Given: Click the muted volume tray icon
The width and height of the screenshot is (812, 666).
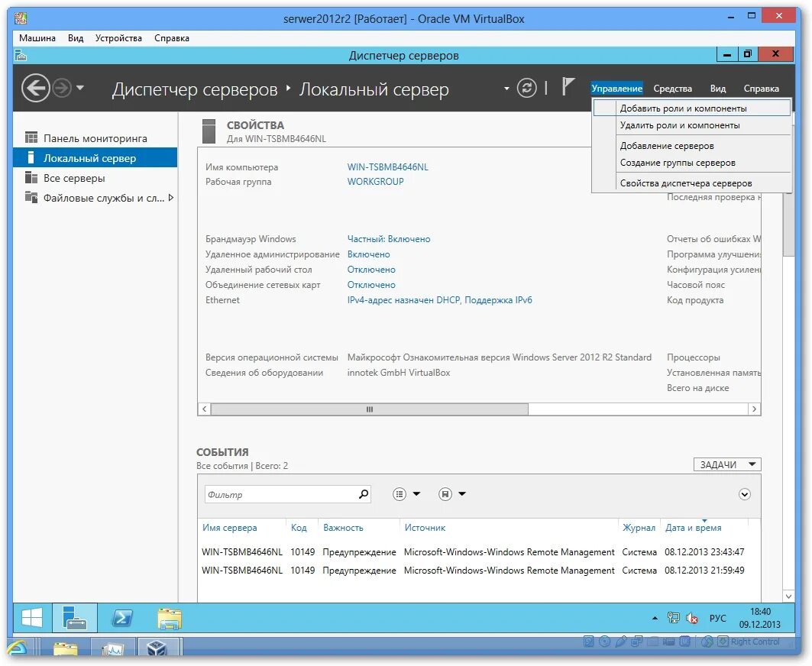Looking at the screenshot, I should [x=692, y=618].
